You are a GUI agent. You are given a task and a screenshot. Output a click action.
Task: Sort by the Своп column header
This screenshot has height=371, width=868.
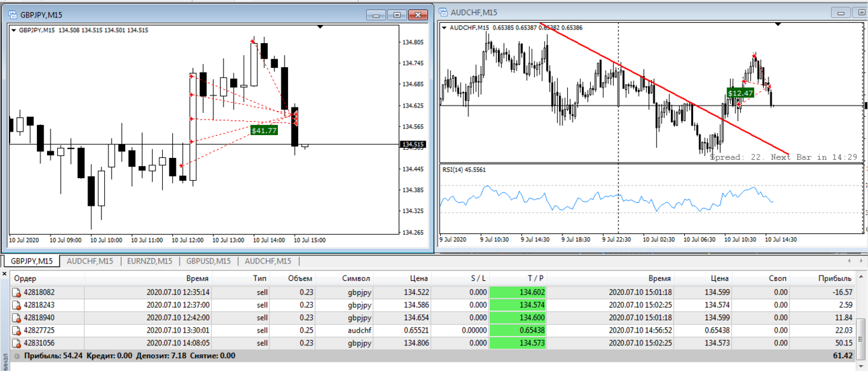760,278
